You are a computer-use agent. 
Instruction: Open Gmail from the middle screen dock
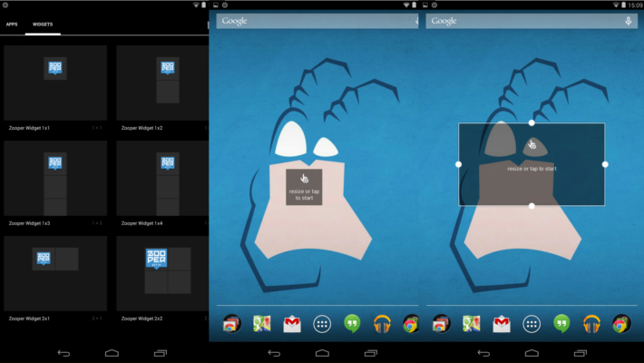pyautogui.click(x=292, y=324)
